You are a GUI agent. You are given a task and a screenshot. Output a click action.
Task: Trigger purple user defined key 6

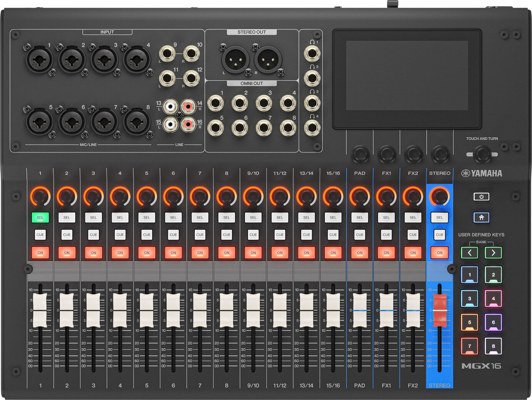tap(493, 323)
